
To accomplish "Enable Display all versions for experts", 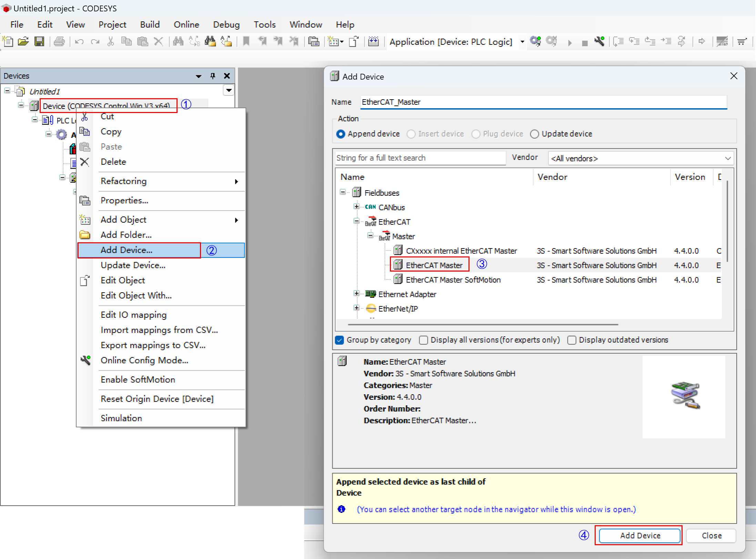I will click(423, 340).
